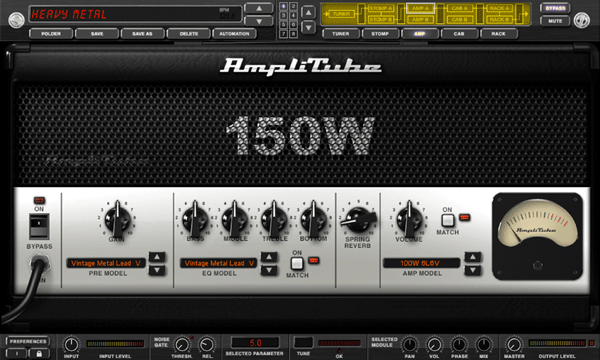
Task: Click EQ MODEL up arrow
Action: pos(269,257)
